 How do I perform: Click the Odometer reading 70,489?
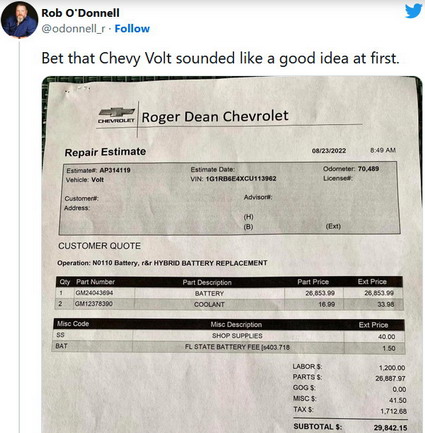coord(368,169)
